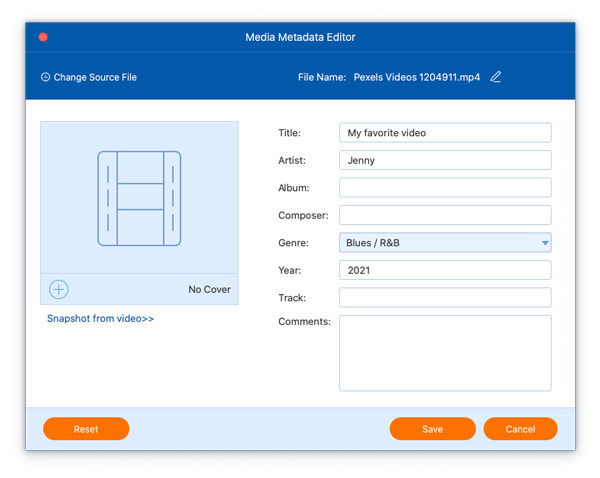The width and height of the screenshot is (600, 478).
Task: Focus the Comments text area
Action: pos(445,352)
